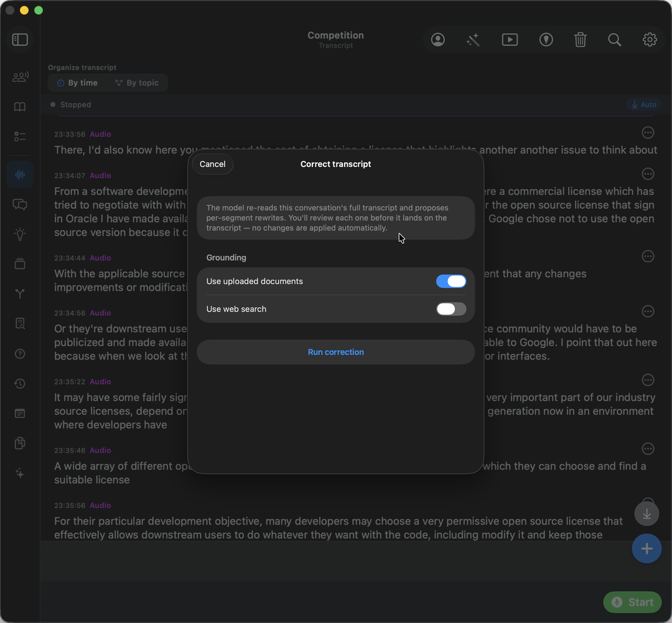Click the magnifying glass search icon
This screenshot has height=623, width=672.
click(x=615, y=40)
